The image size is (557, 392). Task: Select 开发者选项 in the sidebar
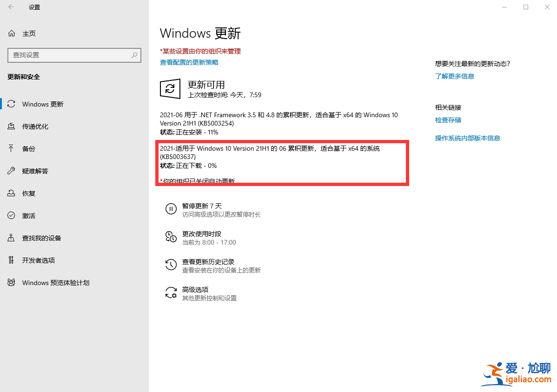(38, 260)
